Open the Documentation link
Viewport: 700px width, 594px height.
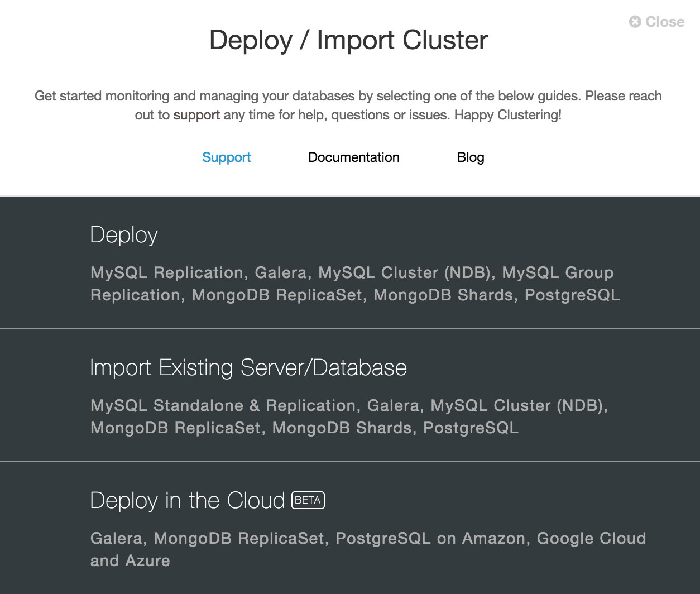click(354, 157)
